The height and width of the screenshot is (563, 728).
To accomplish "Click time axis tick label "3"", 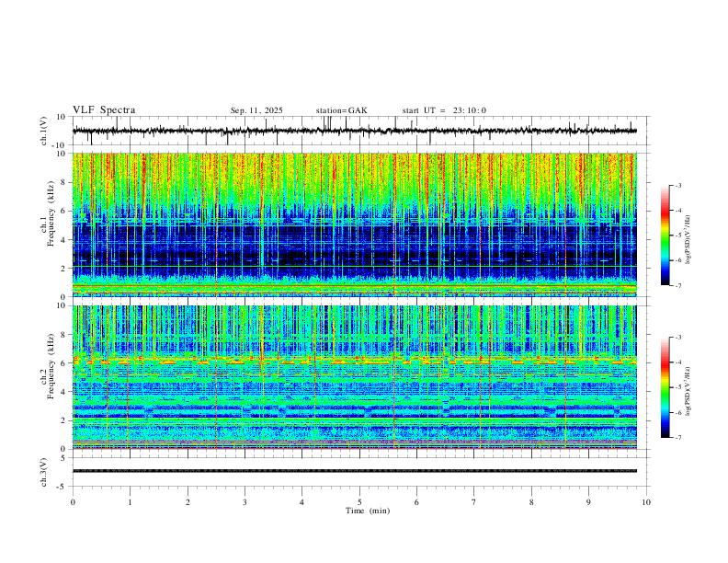I will pos(245,502).
